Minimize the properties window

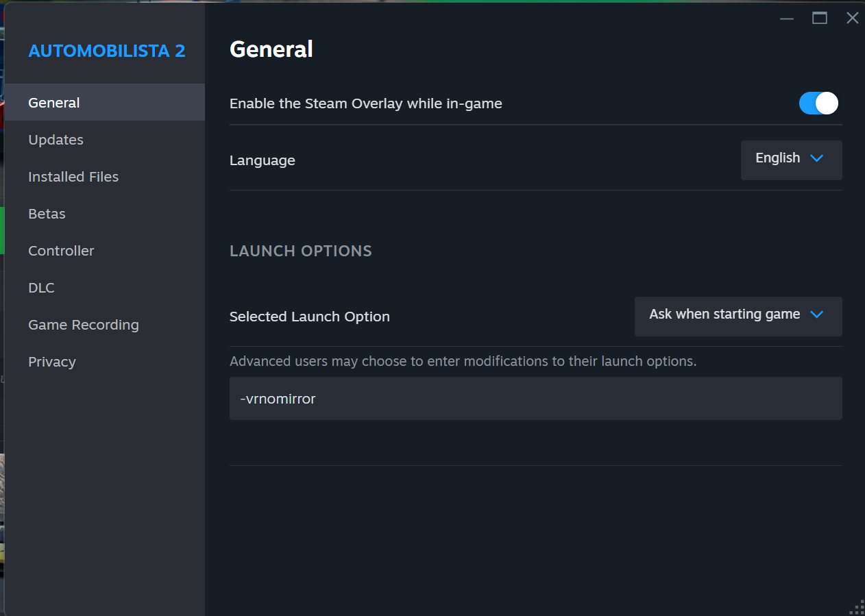(787, 19)
